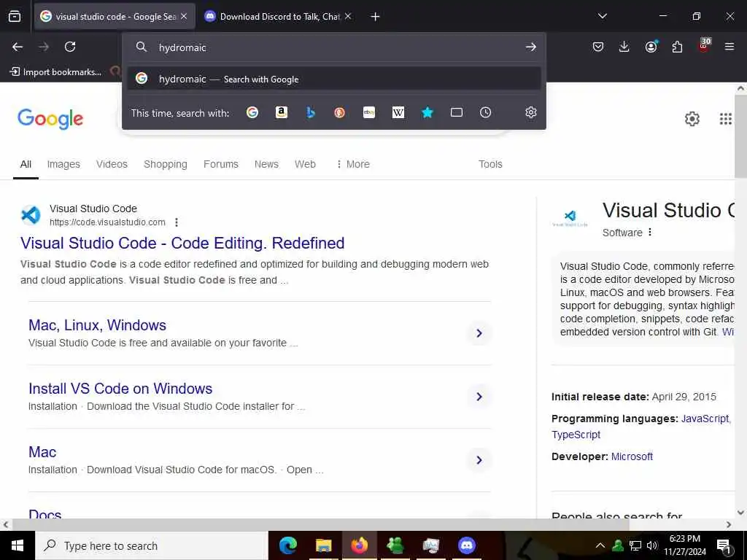Click the Google logo
747x560 pixels.
pyautogui.click(x=50, y=119)
